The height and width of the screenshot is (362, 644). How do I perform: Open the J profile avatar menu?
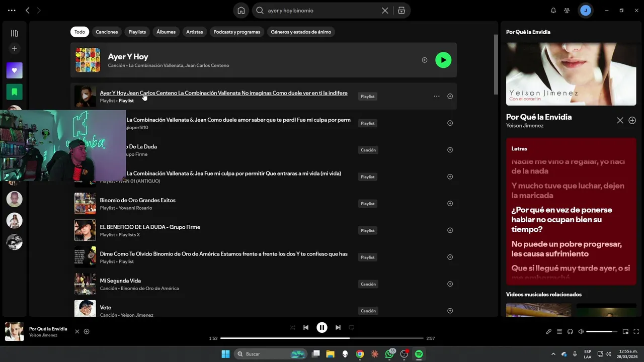pos(585,10)
